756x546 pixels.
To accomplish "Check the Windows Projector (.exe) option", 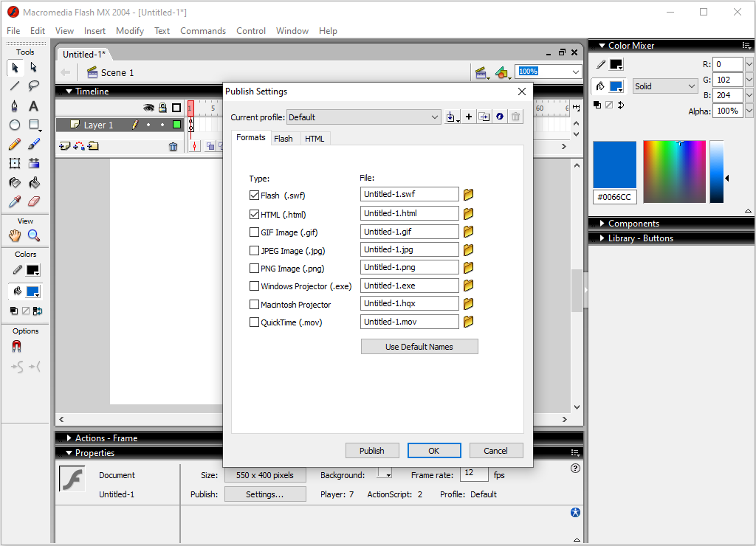I will 255,286.
